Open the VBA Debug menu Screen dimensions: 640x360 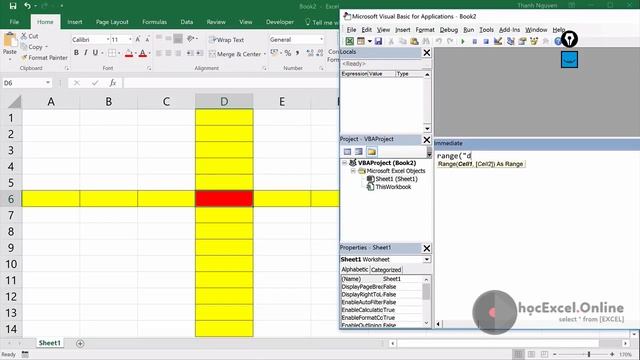449,30
